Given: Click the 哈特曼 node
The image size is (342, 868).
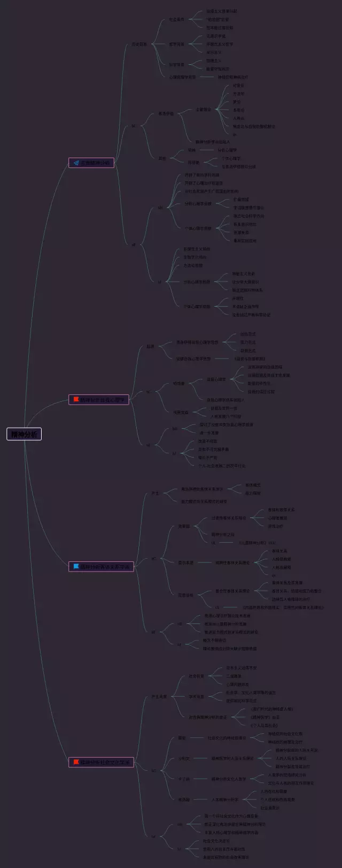Looking at the screenshot, I should tap(178, 384).
